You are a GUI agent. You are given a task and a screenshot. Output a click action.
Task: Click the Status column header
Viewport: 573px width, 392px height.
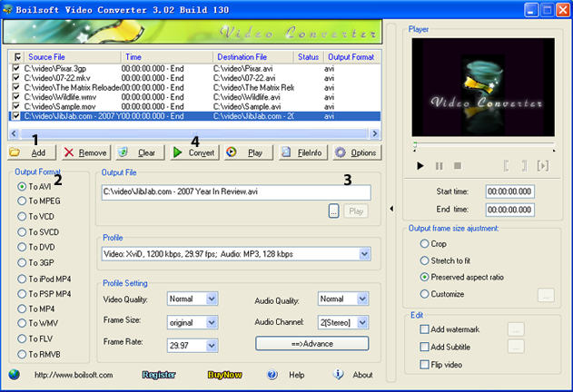(x=309, y=57)
